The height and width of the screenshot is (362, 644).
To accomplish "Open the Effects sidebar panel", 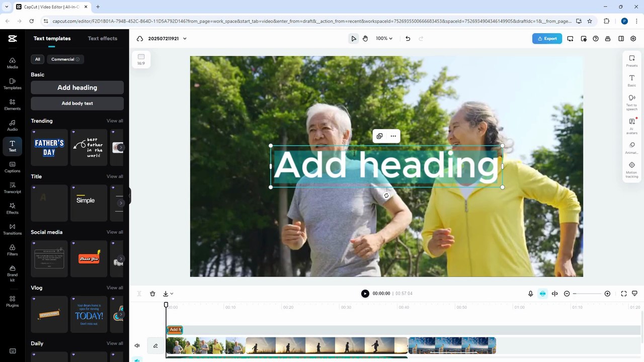I will click(12, 208).
